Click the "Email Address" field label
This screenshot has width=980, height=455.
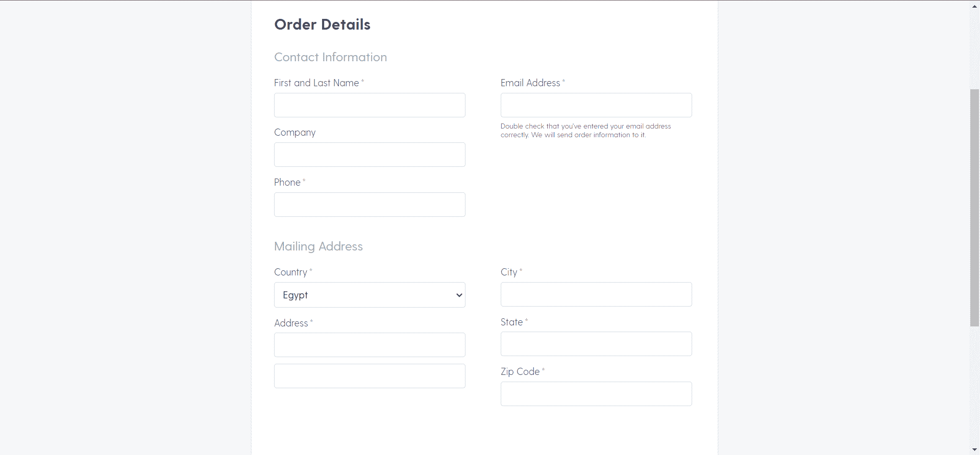pos(530,83)
